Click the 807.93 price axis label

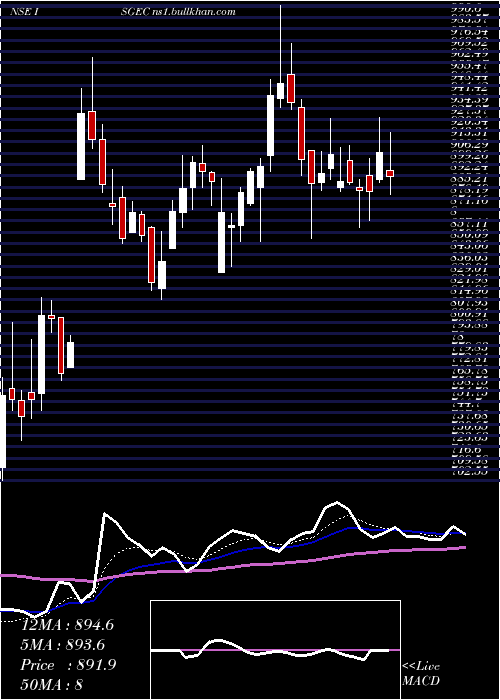468,303
